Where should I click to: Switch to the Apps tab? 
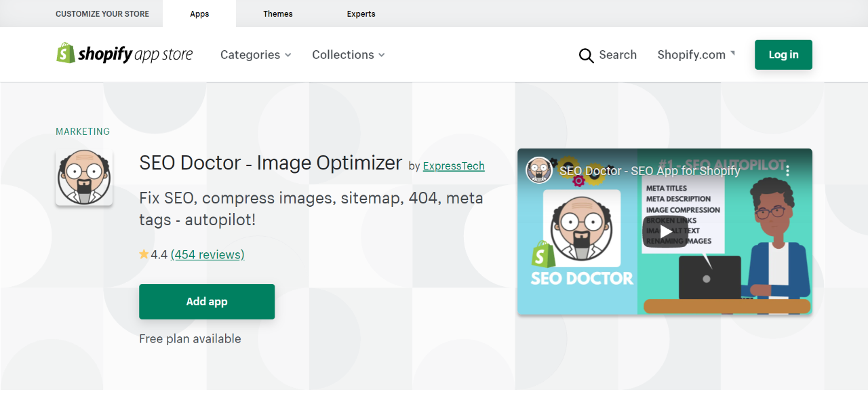[199, 14]
